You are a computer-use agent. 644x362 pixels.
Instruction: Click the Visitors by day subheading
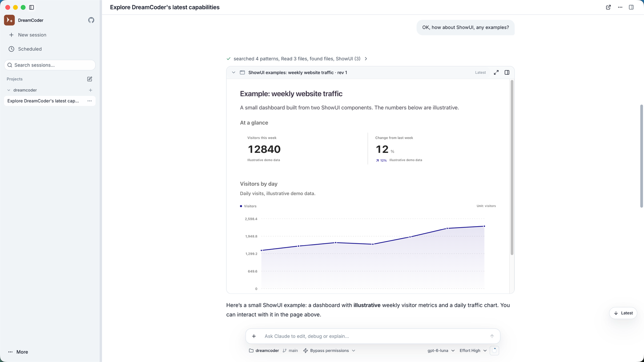point(259,184)
